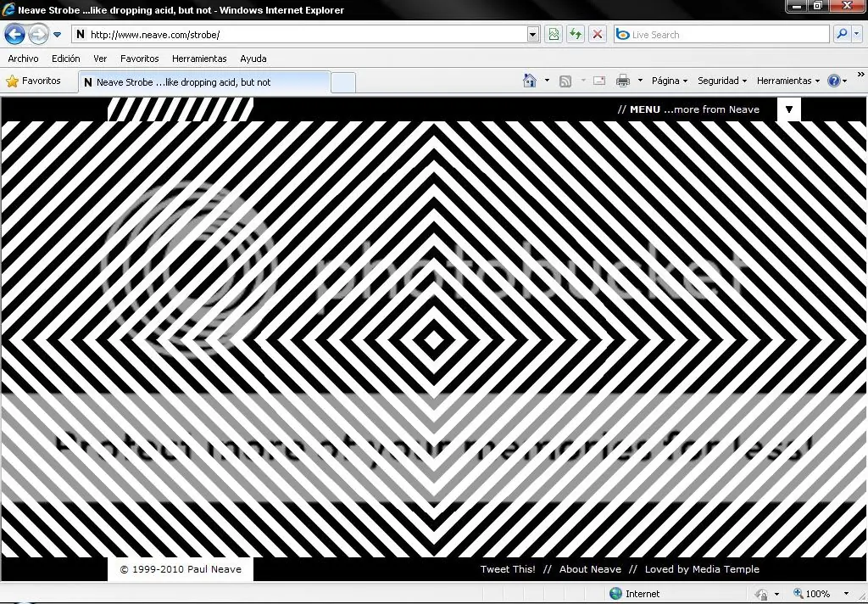Open the Edición menu
Viewport: 868px width, 604px height.
pos(66,59)
